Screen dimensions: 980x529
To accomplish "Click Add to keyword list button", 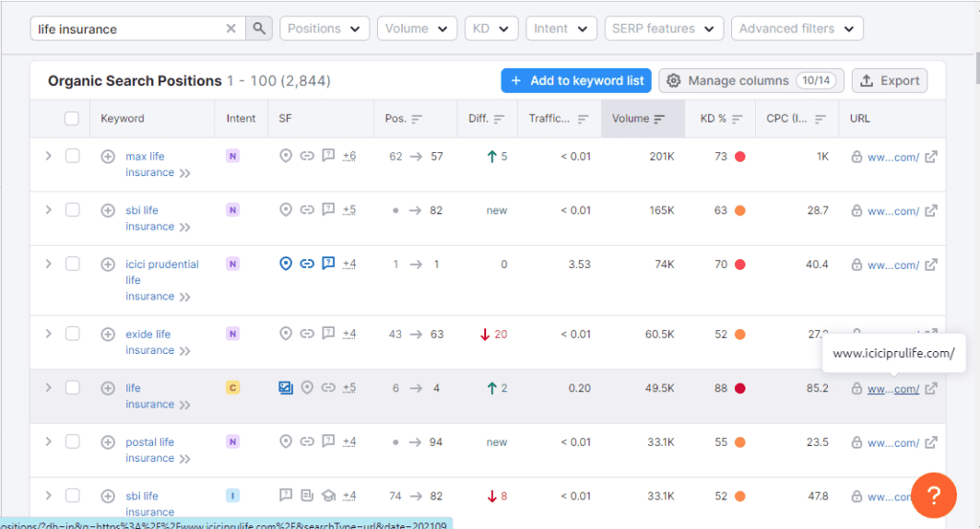I will 576,80.
